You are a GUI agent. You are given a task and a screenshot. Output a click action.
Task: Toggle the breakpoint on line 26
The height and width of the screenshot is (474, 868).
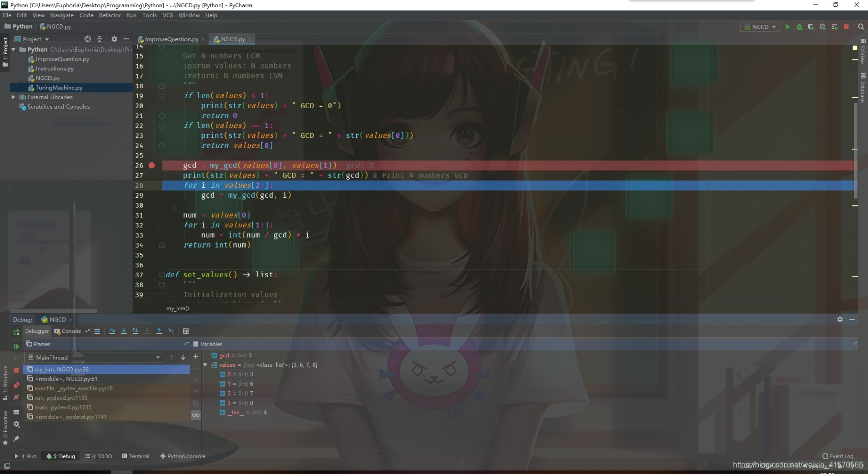pos(152,165)
